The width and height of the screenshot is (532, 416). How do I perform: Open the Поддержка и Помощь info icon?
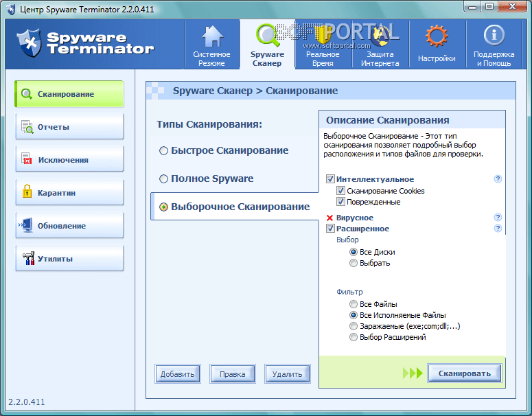(494, 35)
